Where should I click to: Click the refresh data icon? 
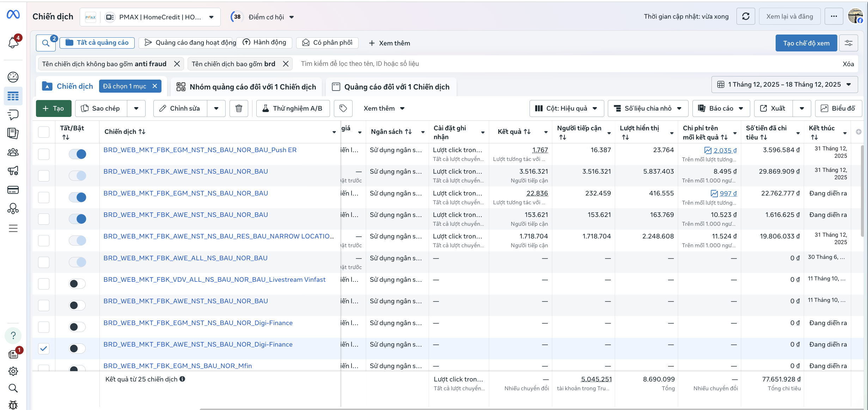746,17
